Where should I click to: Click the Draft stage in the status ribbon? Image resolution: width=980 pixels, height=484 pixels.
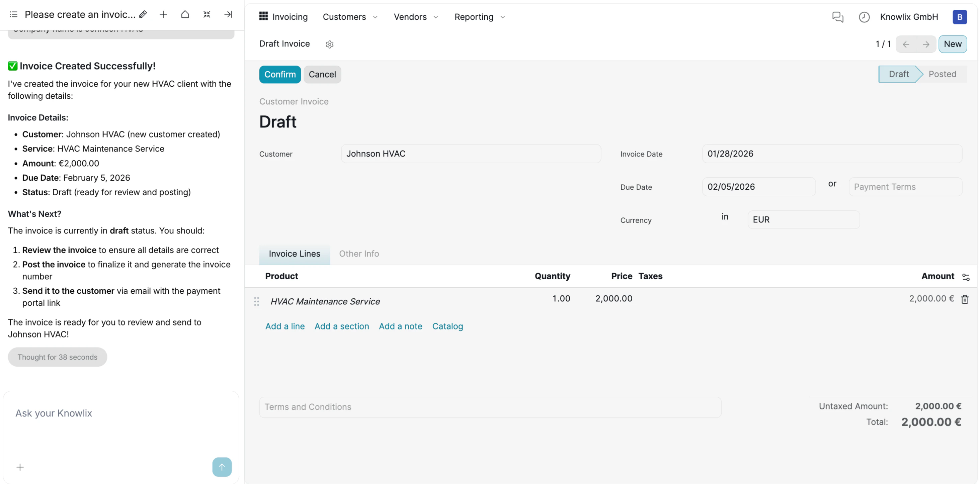tap(899, 74)
